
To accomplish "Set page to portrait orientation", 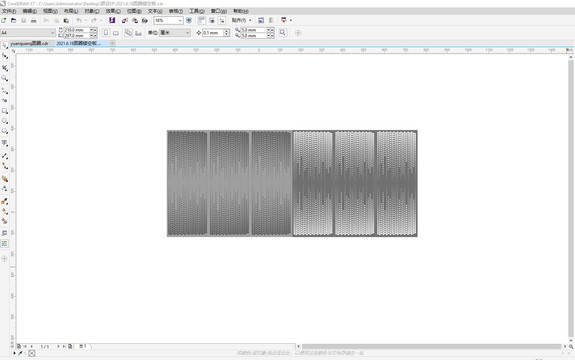I will point(106,33).
